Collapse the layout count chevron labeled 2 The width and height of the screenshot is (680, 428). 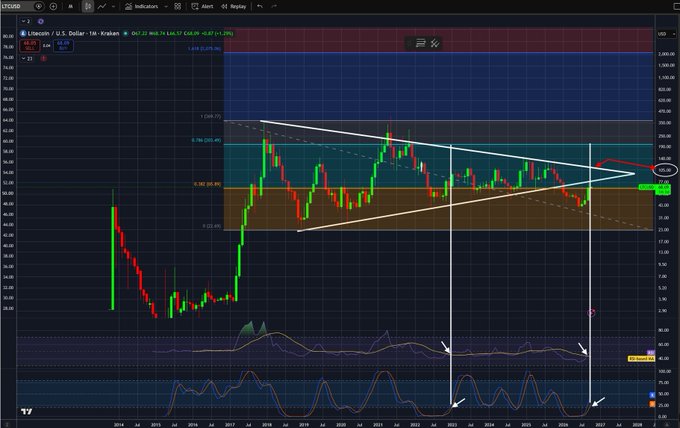[26, 21]
